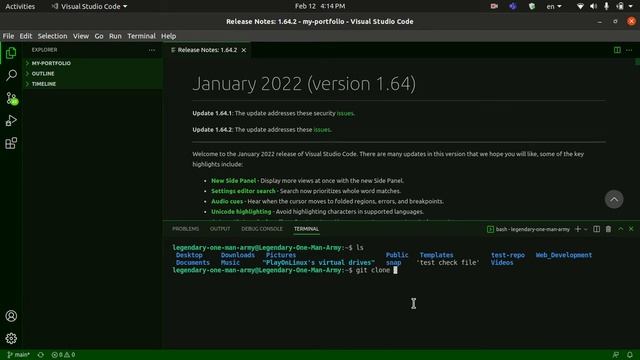Click 'test-repo' in terminal output
This screenshot has width=640, height=360.
pos(508,255)
